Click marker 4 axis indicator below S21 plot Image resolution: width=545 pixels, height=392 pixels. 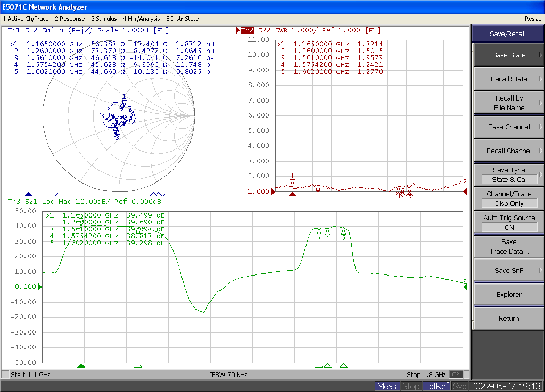point(327,365)
